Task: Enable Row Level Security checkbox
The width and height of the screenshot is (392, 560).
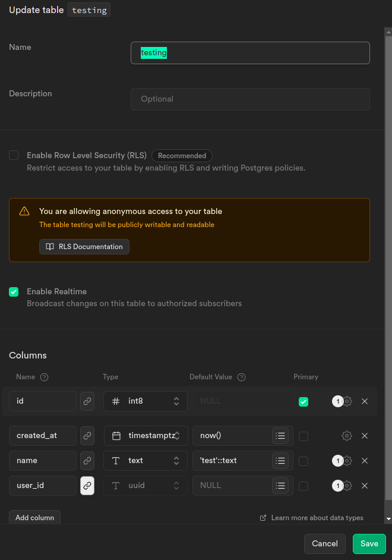Action: click(14, 155)
